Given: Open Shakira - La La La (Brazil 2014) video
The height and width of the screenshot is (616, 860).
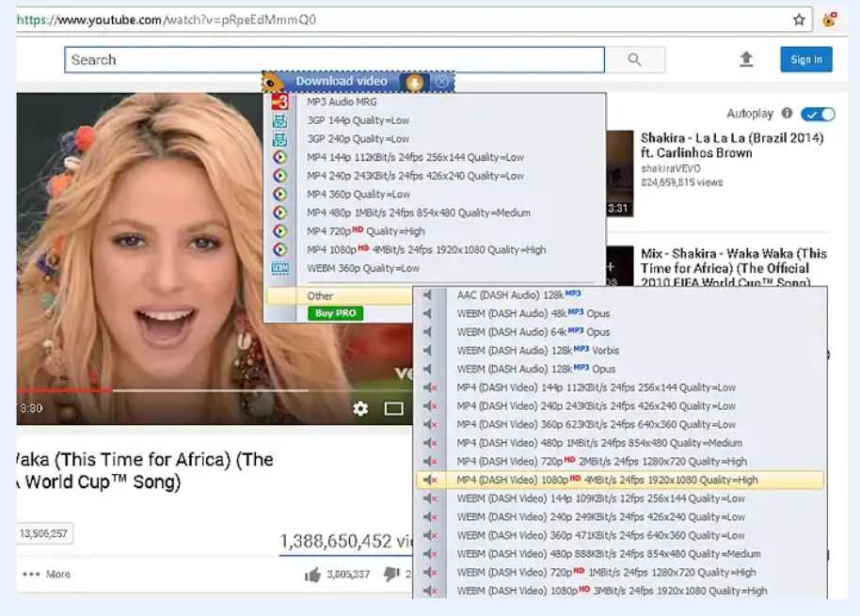Looking at the screenshot, I should (x=732, y=145).
